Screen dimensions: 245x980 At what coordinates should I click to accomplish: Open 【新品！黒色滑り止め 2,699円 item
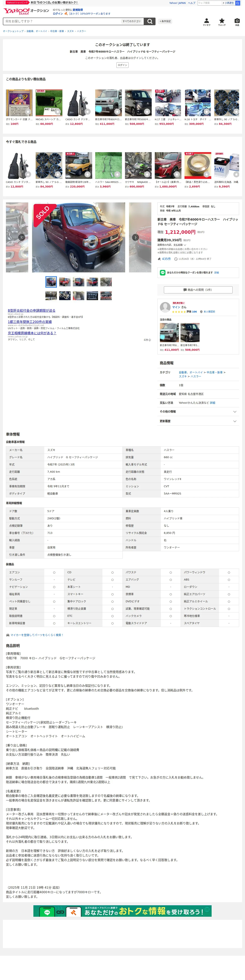coord(198,171)
